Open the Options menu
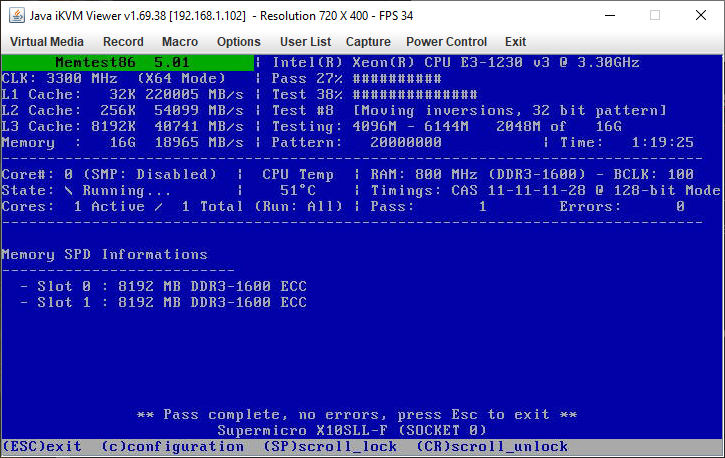This screenshot has width=725, height=458. pyautogui.click(x=239, y=42)
